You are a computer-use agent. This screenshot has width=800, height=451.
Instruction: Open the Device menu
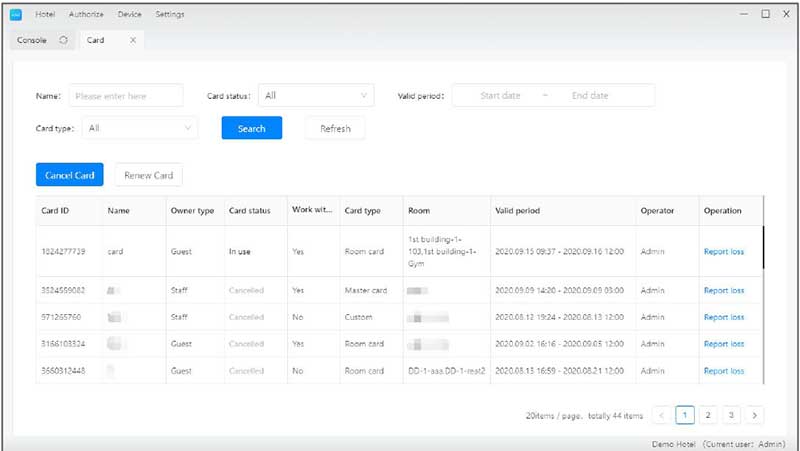point(129,14)
